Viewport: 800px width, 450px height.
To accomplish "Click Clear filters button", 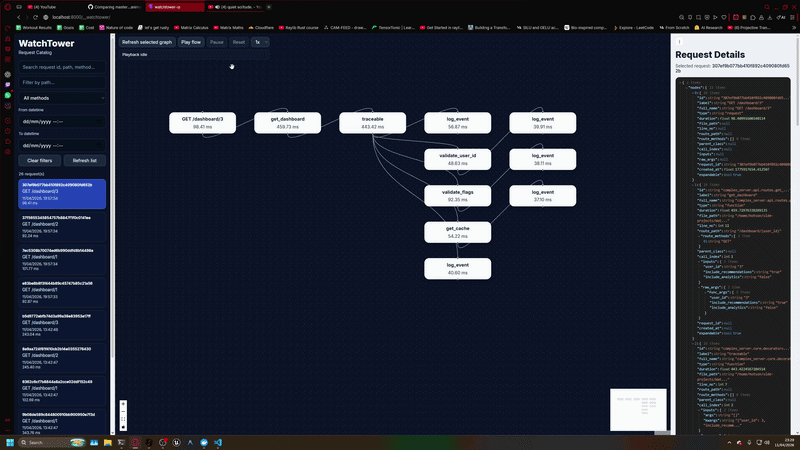I will click(x=40, y=160).
